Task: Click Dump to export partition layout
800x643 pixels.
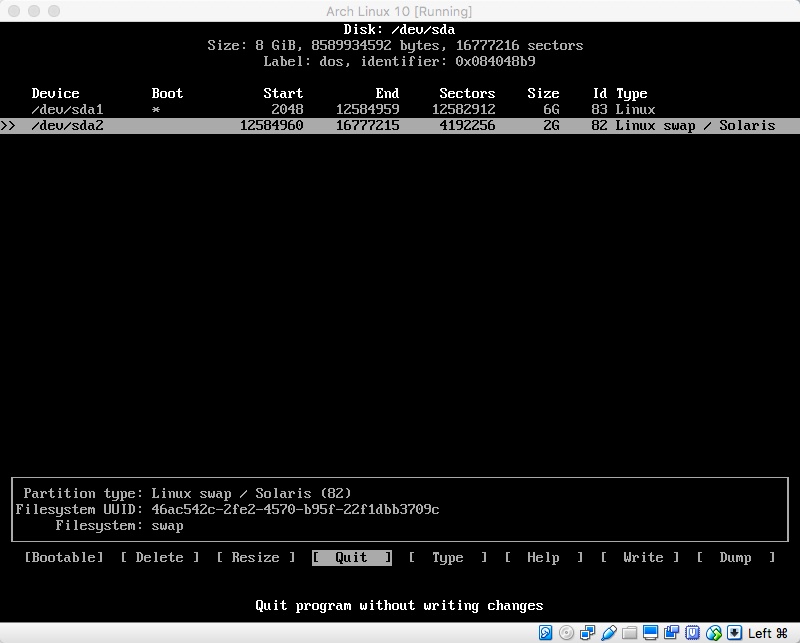Action: coord(736,557)
